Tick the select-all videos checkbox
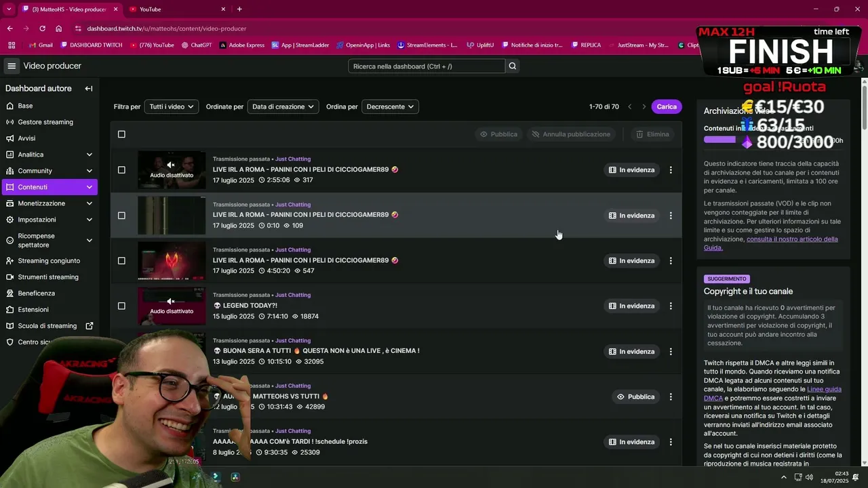 [x=121, y=134]
